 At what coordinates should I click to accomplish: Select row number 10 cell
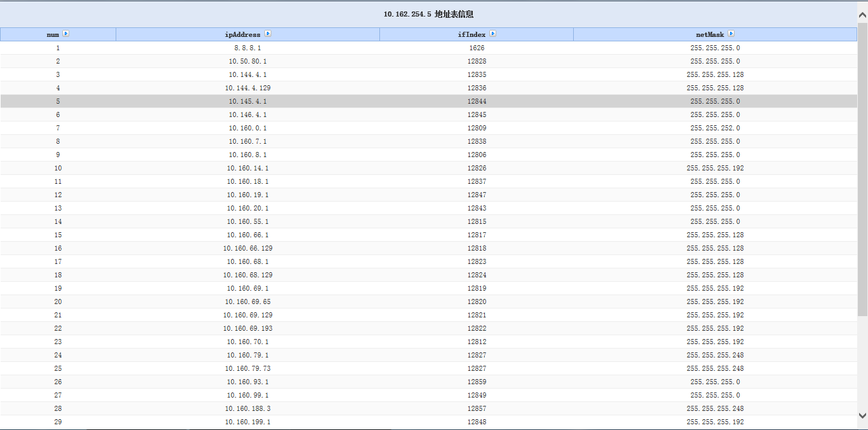[58, 168]
